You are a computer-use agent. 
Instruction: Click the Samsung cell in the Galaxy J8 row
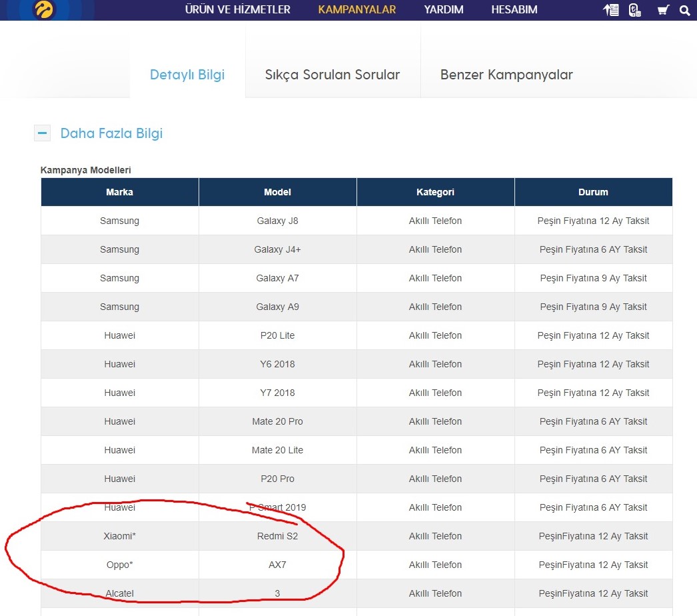[x=119, y=221]
